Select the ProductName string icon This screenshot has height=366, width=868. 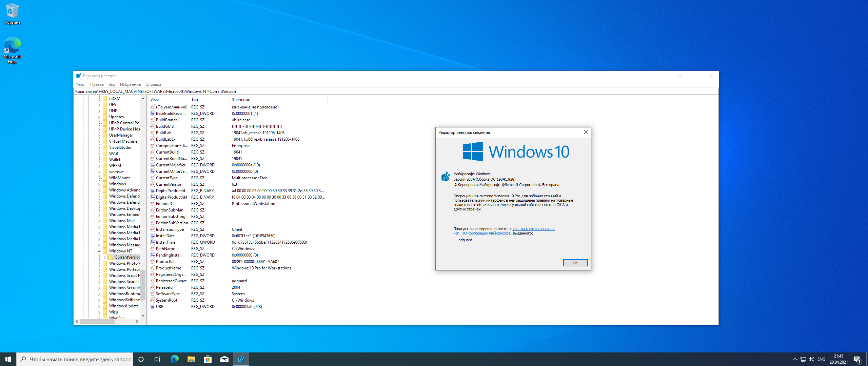click(153, 268)
